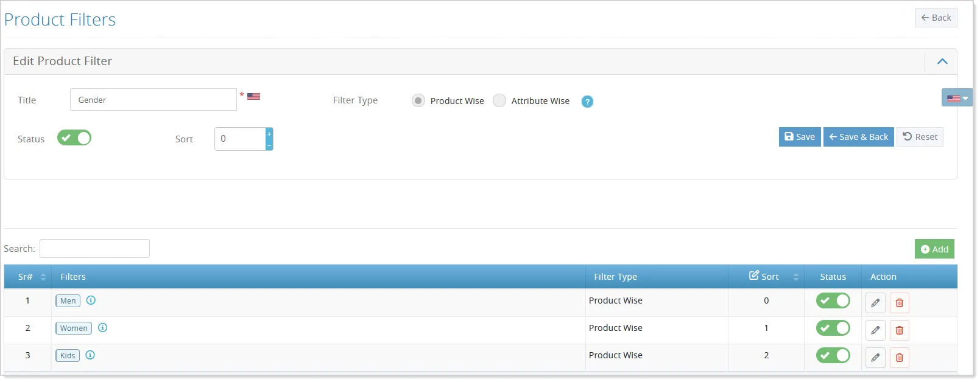Select the Product Wise radio button
Screen dimensions: 980x382
(x=418, y=101)
